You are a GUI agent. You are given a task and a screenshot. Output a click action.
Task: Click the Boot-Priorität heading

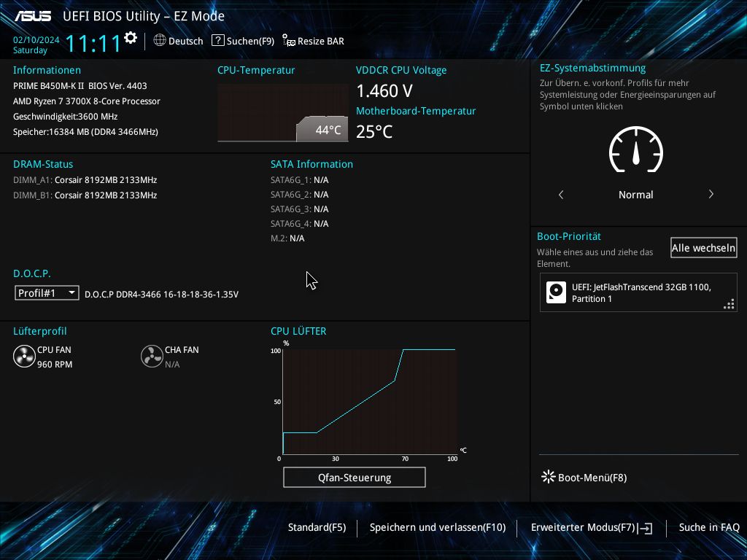(569, 236)
